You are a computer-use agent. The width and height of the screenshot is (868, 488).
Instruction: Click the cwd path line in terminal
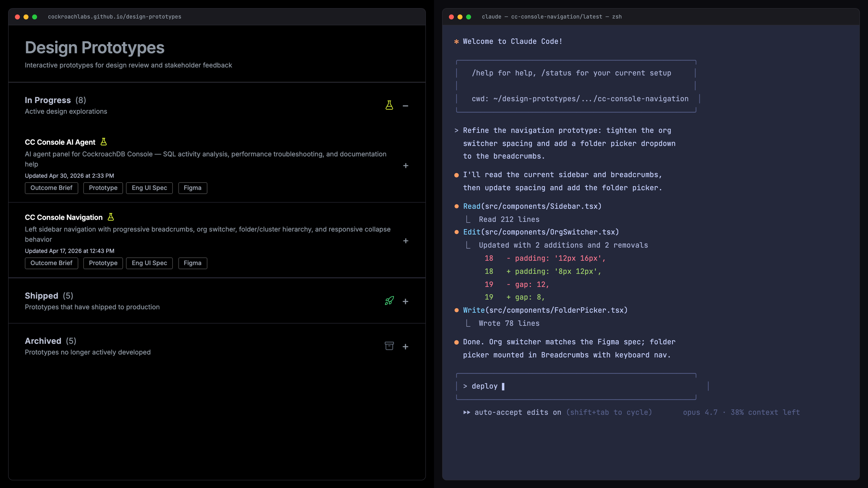tap(580, 99)
